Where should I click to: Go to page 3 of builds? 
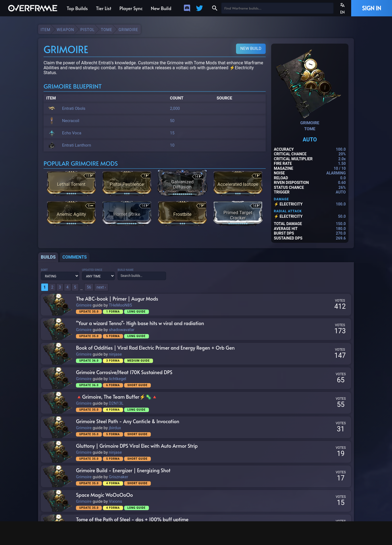pyautogui.click(x=60, y=287)
